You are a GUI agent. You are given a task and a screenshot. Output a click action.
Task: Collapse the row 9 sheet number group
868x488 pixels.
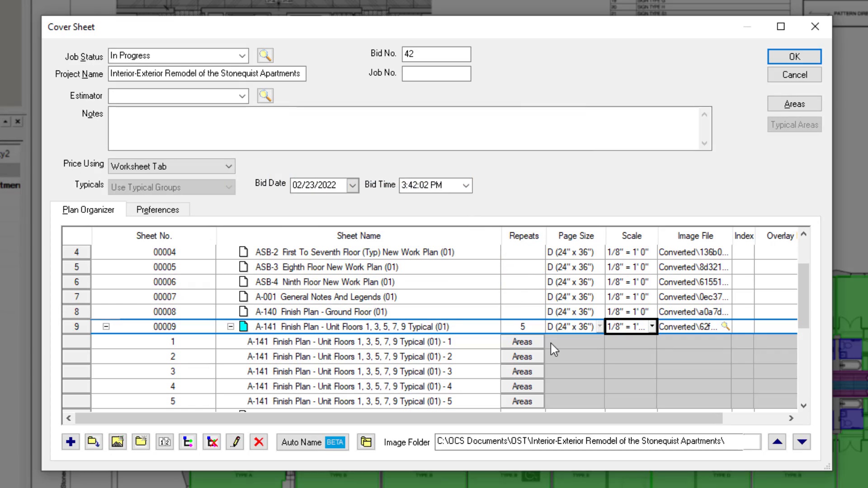(106, 326)
